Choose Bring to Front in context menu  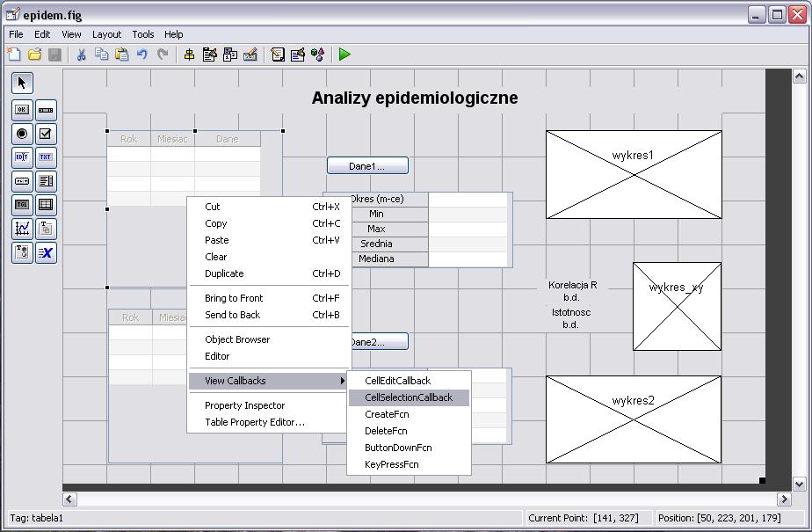tap(269, 298)
